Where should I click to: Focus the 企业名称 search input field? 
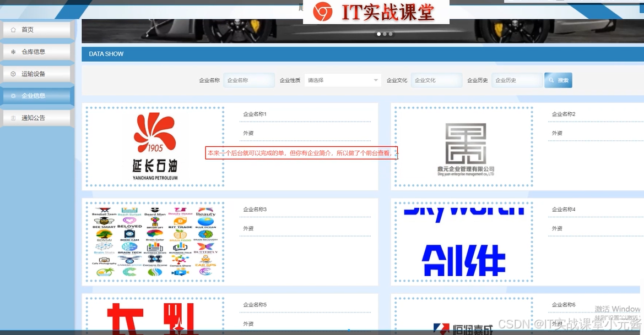249,80
